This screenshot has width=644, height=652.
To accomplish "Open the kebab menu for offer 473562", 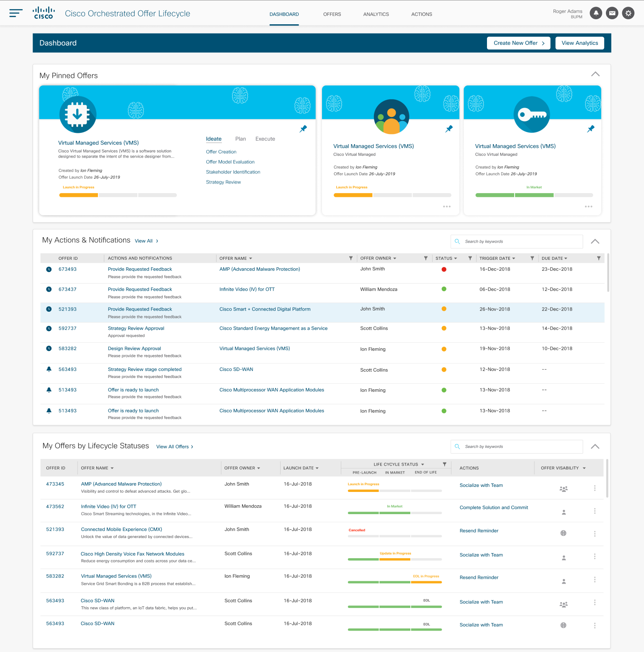I will tap(595, 511).
